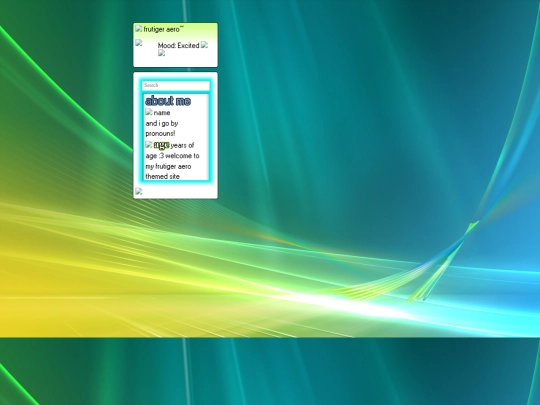
Task: Click the 'frutiger aero' title text
Action: [x=163, y=30]
